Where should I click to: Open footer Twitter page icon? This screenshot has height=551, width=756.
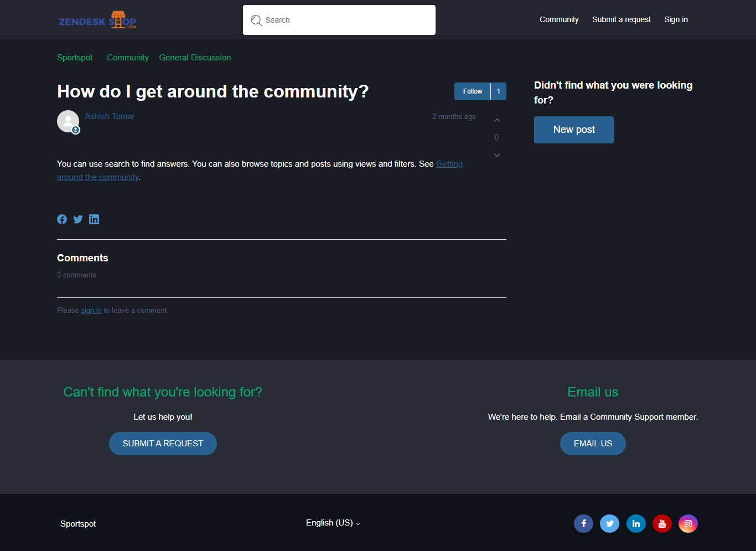[x=609, y=523]
